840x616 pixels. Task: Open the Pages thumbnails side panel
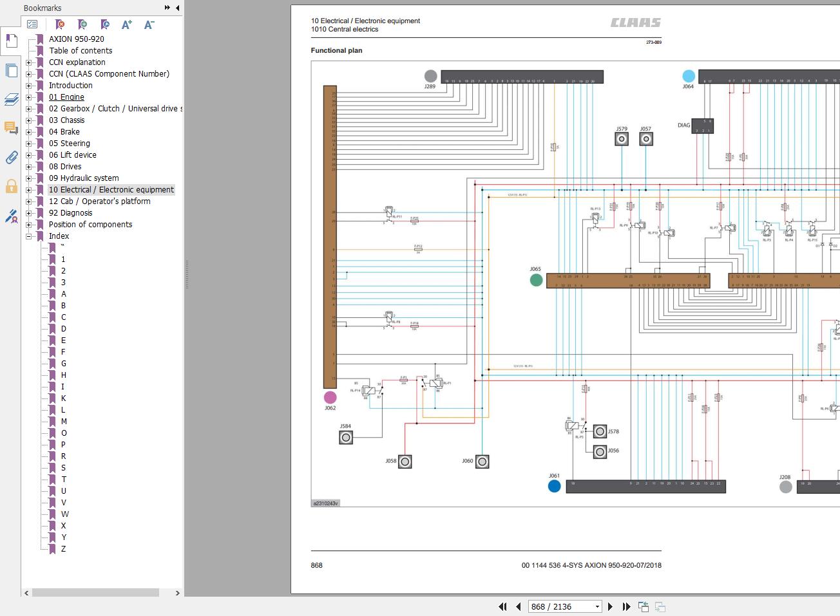coord(11,70)
